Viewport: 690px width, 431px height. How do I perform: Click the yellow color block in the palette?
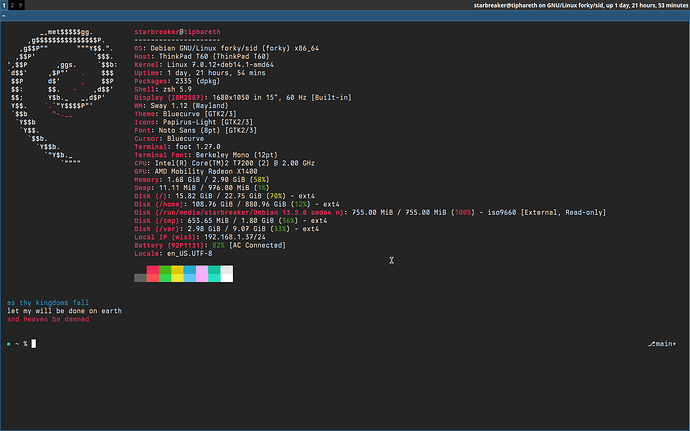[177, 274]
